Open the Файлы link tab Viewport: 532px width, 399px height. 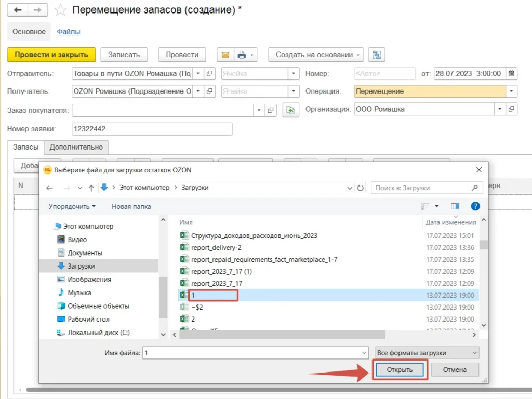tap(69, 32)
